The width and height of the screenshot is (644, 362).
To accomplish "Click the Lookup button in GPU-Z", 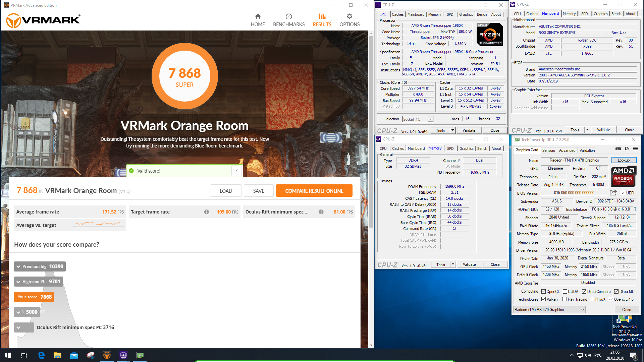I will coord(624,160).
